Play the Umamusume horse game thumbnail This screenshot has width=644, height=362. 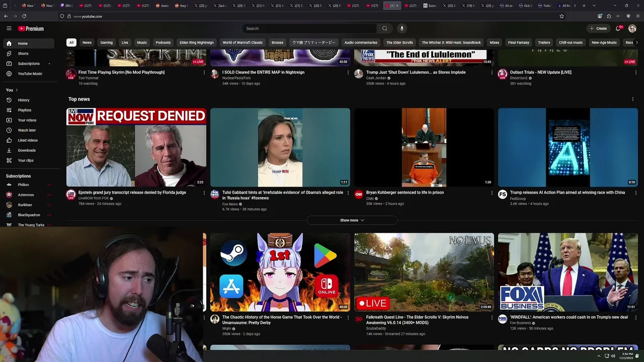(x=280, y=272)
